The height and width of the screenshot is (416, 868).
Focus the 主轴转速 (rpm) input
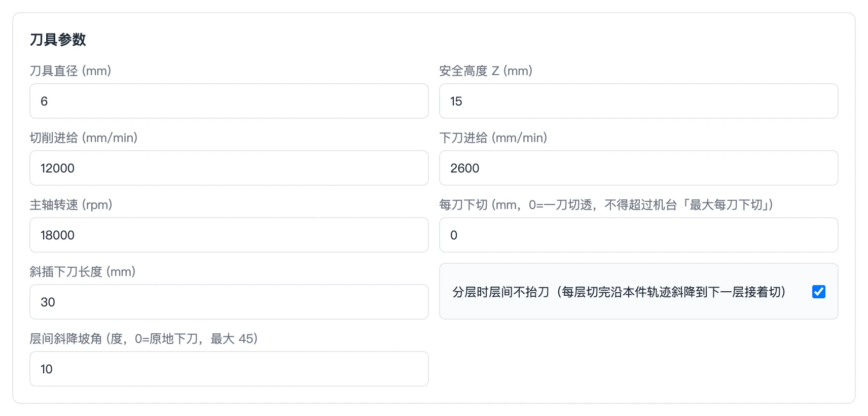tap(229, 235)
